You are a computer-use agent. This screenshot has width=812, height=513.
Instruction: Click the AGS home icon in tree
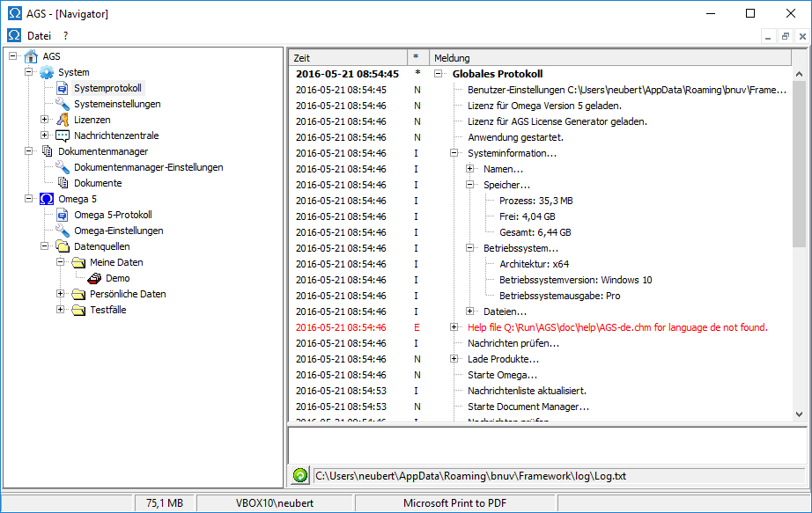(x=31, y=56)
